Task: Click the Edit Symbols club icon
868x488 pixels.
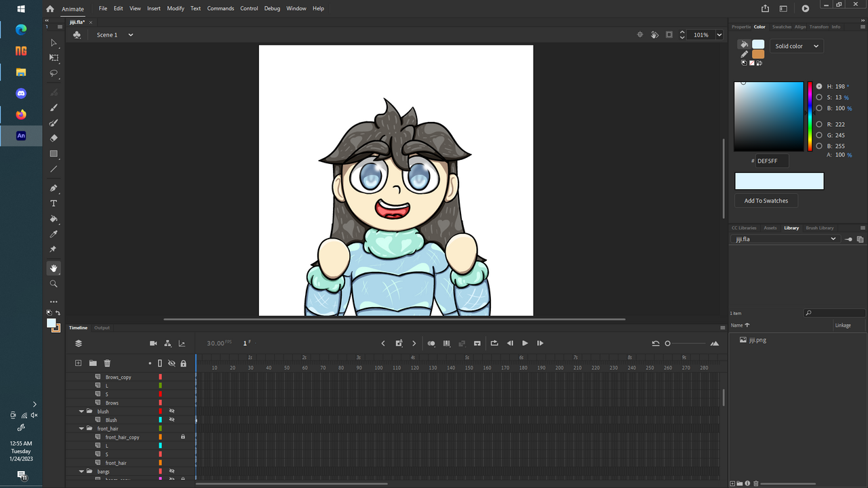Action: click(x=77, y=35)
